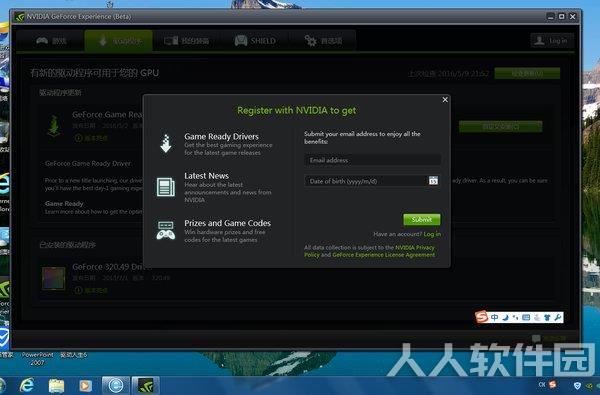
Task: Click the shield security icon in the system tray
Action: [577, 385]
